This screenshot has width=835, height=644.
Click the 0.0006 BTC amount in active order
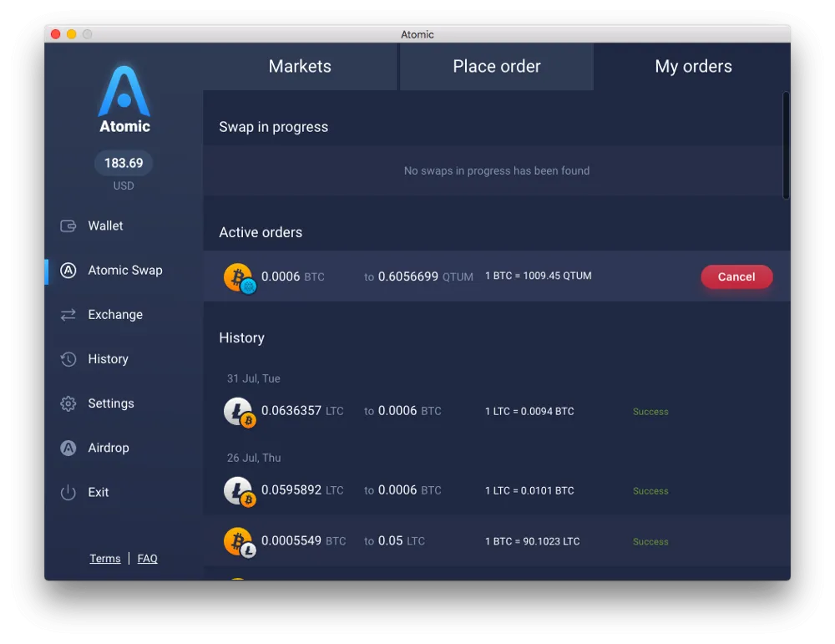coord(292,276)
